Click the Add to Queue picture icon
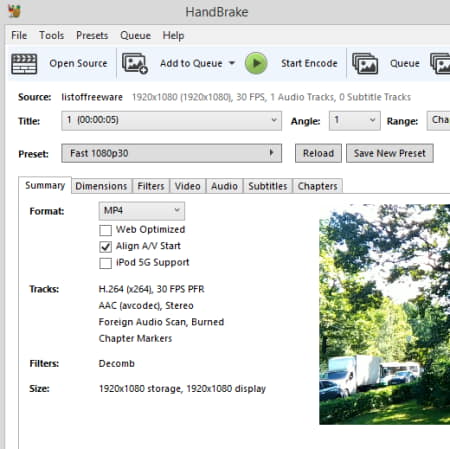Screen dimensions: 450x449 [135, 64]
